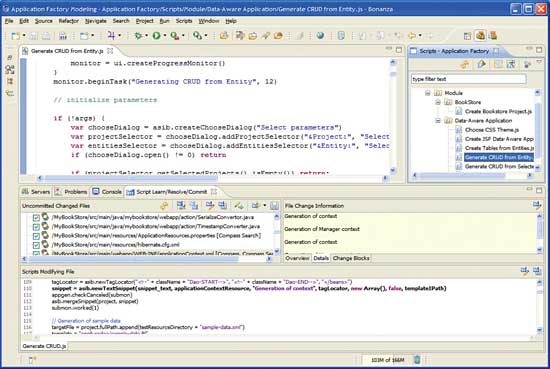Collapse the BookStore tree node
The width and height of the screenshot is (550, 369).
click(438, 102)
